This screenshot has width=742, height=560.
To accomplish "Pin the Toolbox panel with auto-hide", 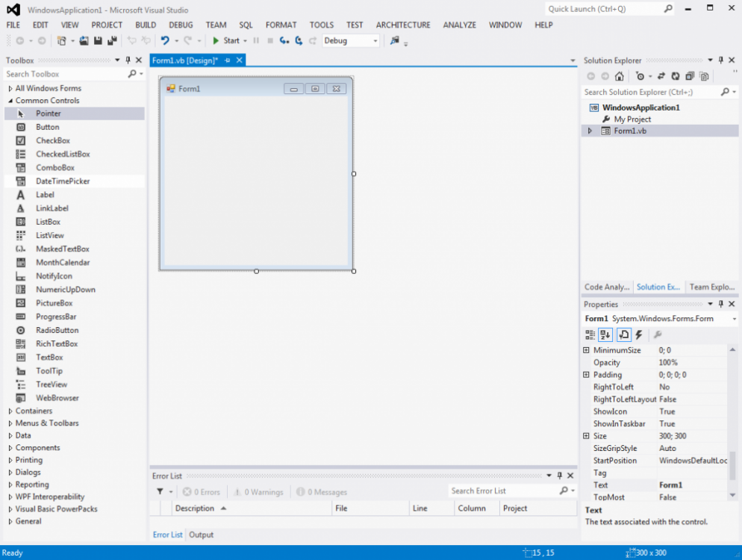I will (x=128, y=60).
